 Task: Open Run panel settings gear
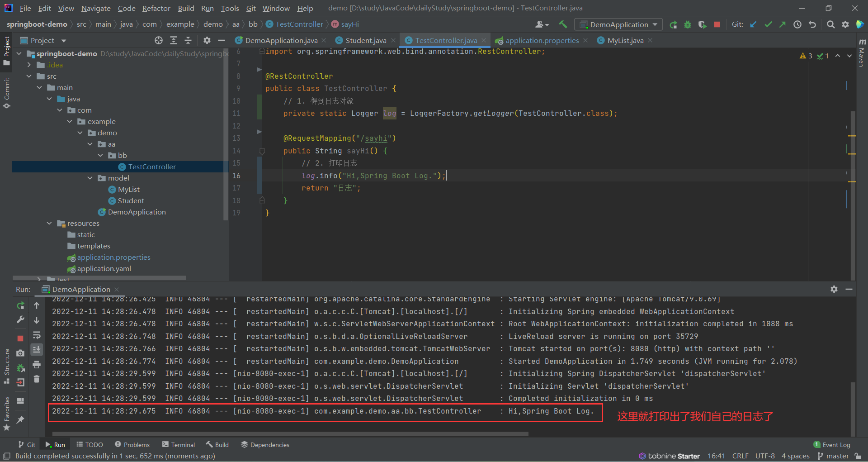tap(834, 289)
